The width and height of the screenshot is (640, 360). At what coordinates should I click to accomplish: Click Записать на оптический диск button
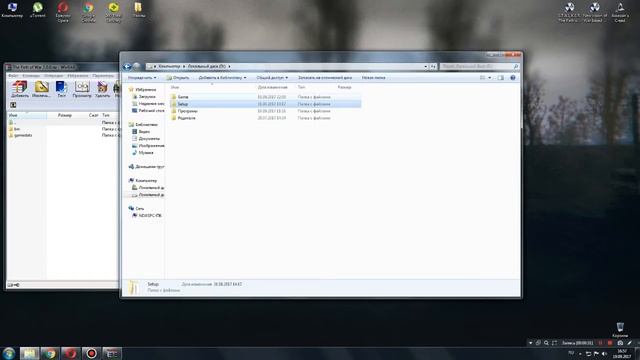click(x=325, y=78)
